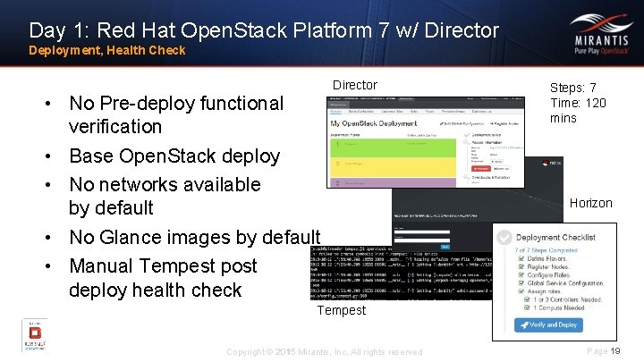The image size is (644, 362).
Task: Click the red button in Director's deployment panel
Action: click(480, 169)
